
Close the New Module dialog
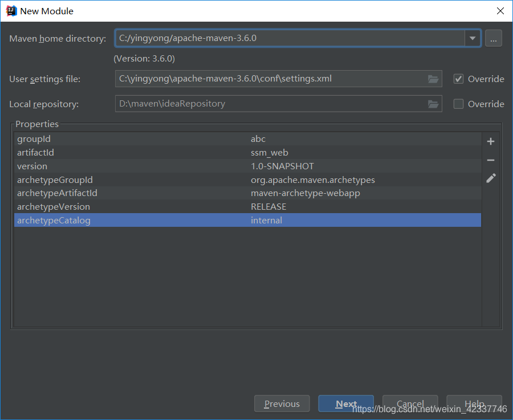(500, 11)
